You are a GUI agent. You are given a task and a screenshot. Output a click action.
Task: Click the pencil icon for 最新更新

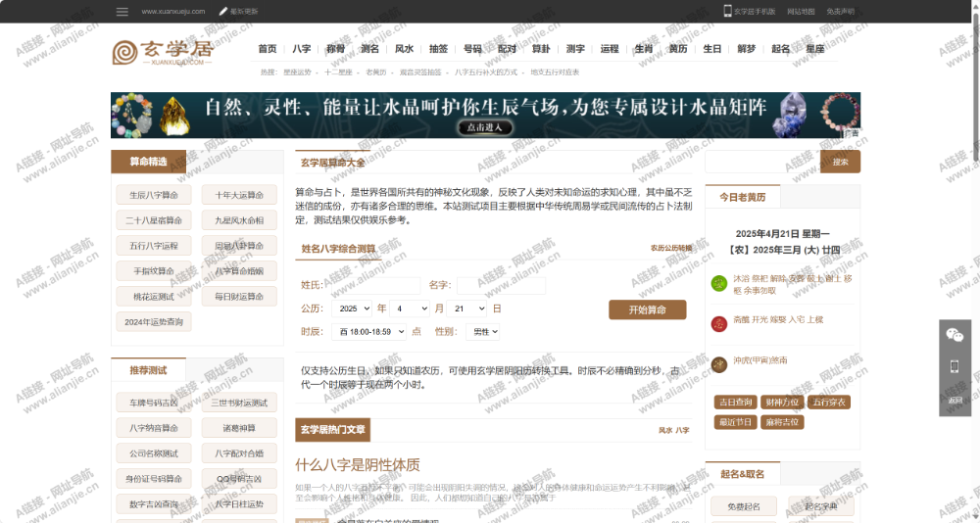pyautogui.click(x=223, y=11)
